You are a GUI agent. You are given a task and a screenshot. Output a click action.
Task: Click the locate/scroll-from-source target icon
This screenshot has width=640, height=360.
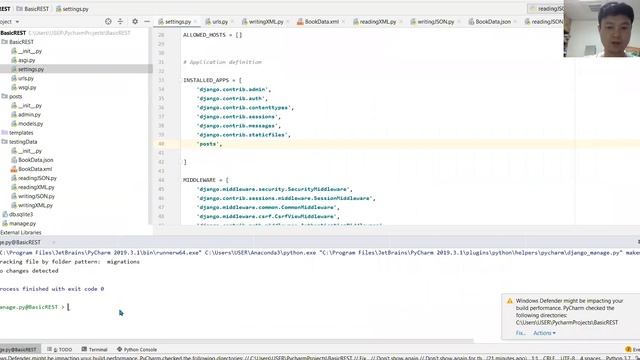108,22
